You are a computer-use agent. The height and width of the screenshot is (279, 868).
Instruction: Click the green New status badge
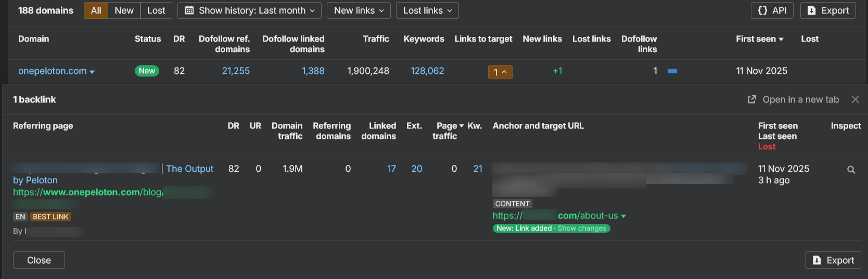[x=147, y=71]
